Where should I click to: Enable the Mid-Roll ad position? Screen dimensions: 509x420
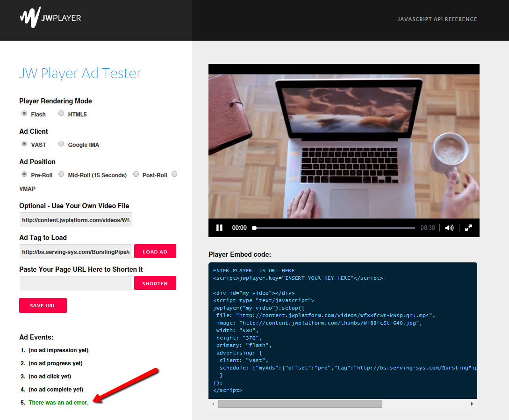coord(61,174)
